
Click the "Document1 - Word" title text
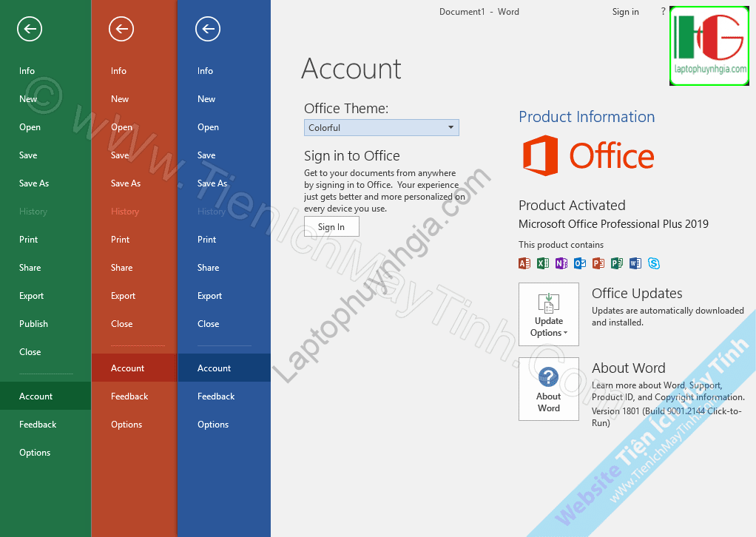tap(479, 12)
